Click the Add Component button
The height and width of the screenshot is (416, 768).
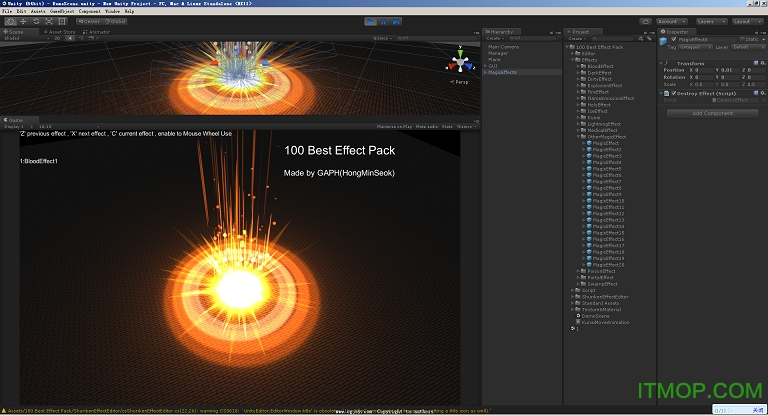click(x=713, y=113)
